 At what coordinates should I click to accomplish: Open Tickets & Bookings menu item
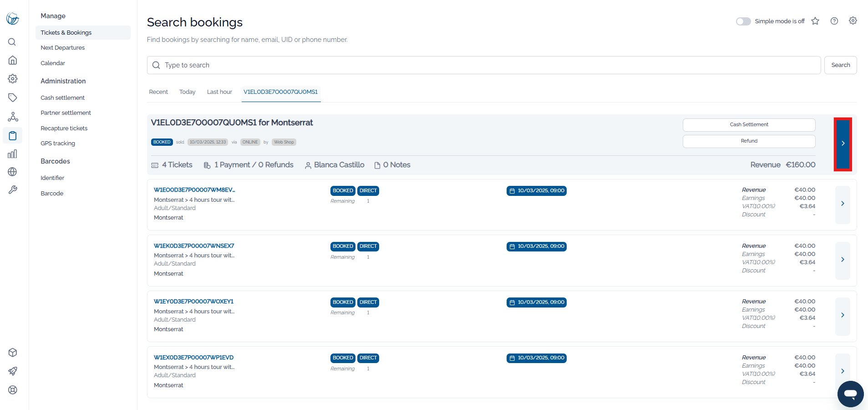83,33
